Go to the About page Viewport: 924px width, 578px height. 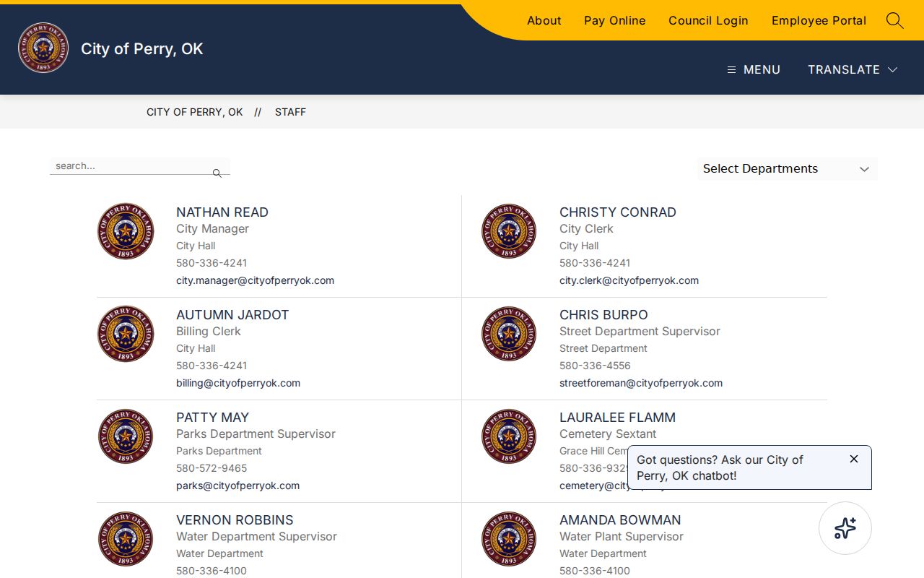click(x=544, y=20)
